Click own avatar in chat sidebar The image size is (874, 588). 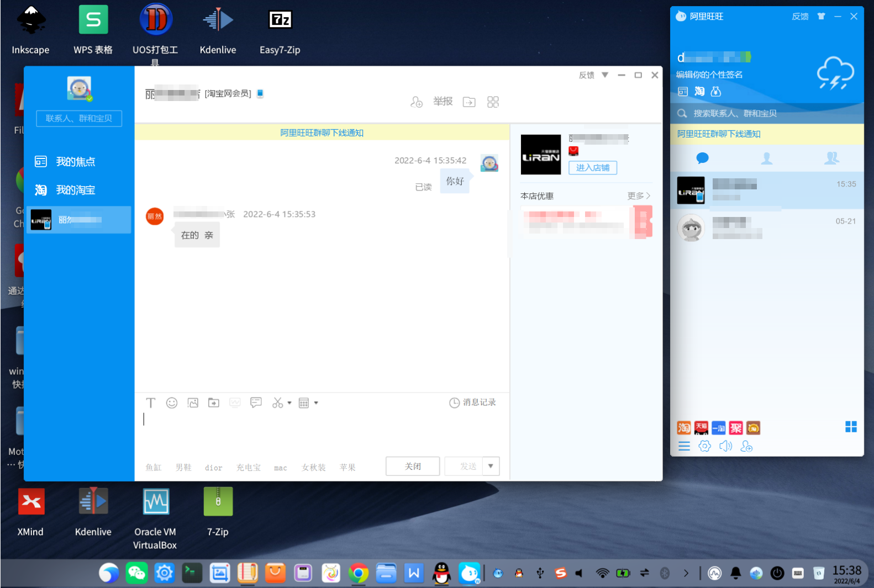coord(80,88)
